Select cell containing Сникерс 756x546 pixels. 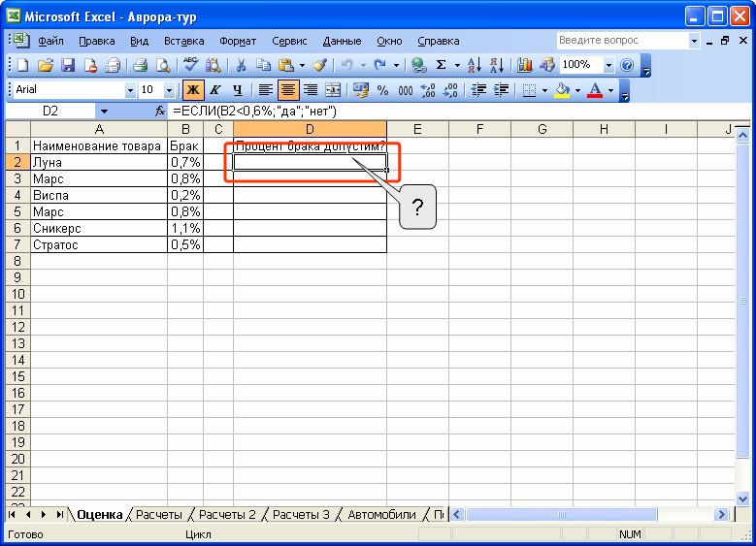(99, 229)
